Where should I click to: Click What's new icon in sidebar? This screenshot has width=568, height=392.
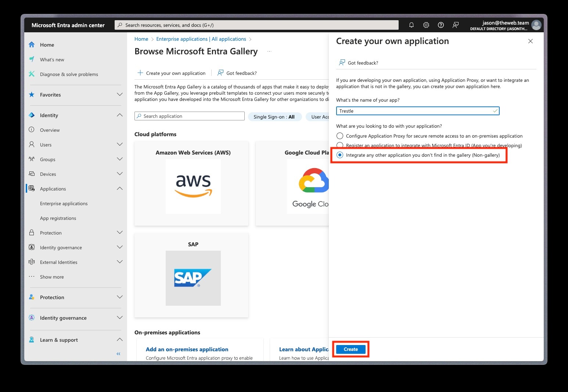point(32,59)
